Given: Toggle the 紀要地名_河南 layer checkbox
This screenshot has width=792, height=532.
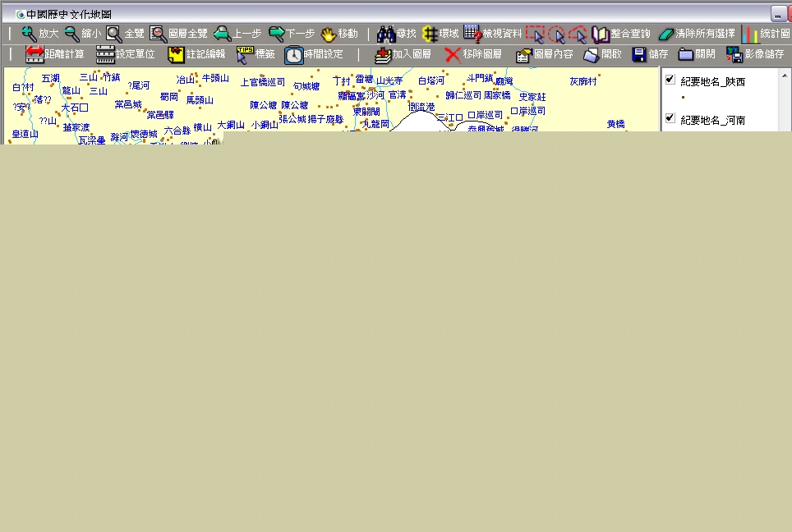Looking at the screenshot, I should [x=670, y=118].
